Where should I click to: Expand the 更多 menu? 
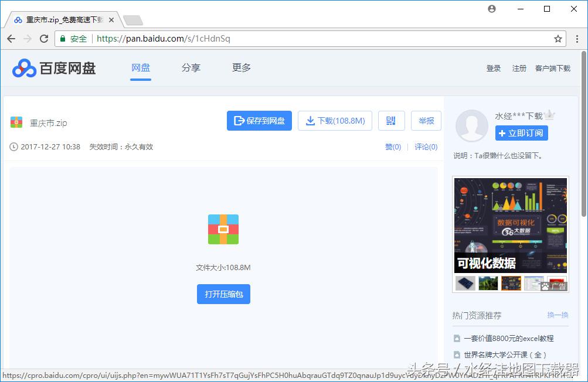(241, 67)
